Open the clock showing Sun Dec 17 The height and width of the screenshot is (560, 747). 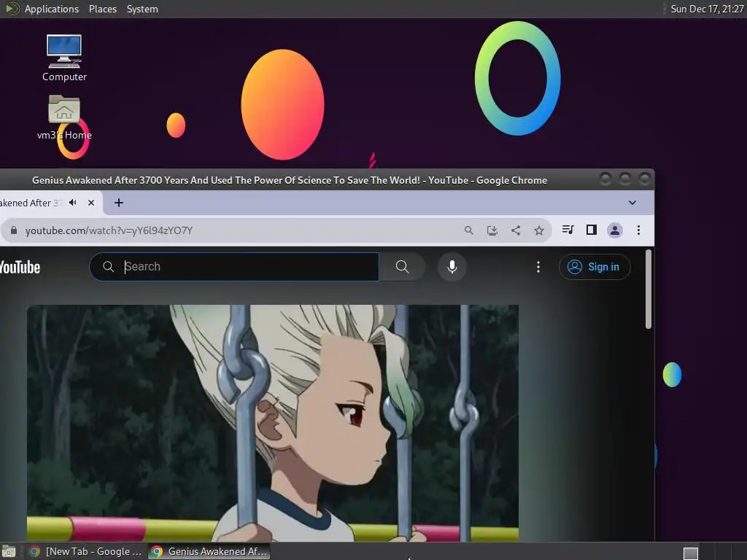coord(707,9)
